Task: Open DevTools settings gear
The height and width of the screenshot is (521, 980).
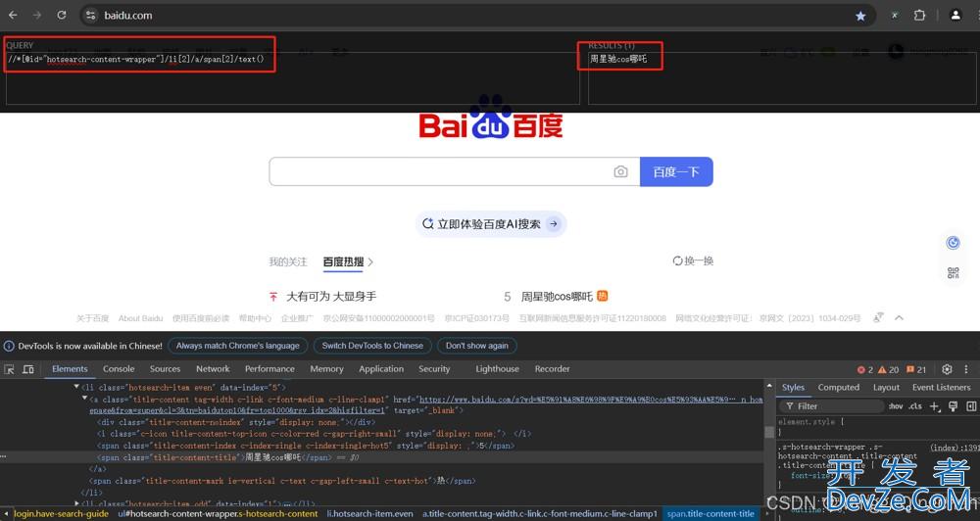Action: 947,369
